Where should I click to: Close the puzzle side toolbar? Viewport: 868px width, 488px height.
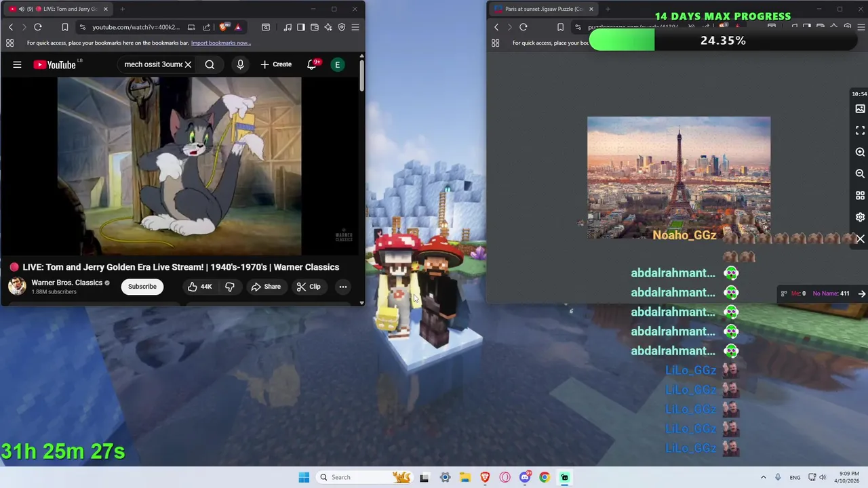tap(860, 239)
